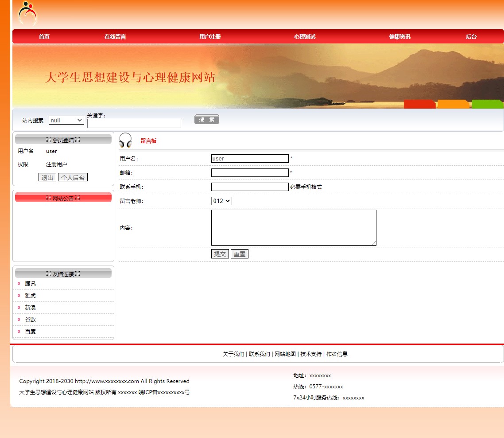Image resolution: width=504 pixels, height=438 pixels.
Task: Open the 留言老师 dropdown showing 012
Action: coord(221,201)
